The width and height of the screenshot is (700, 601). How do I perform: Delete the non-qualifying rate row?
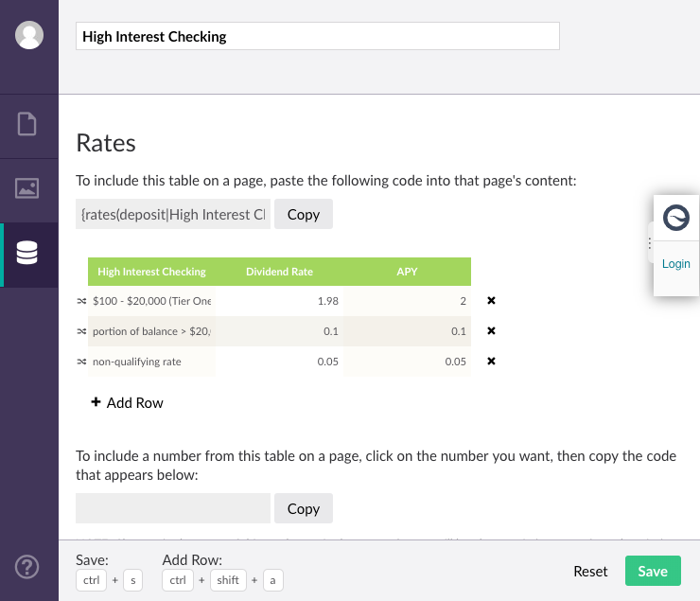491,362
